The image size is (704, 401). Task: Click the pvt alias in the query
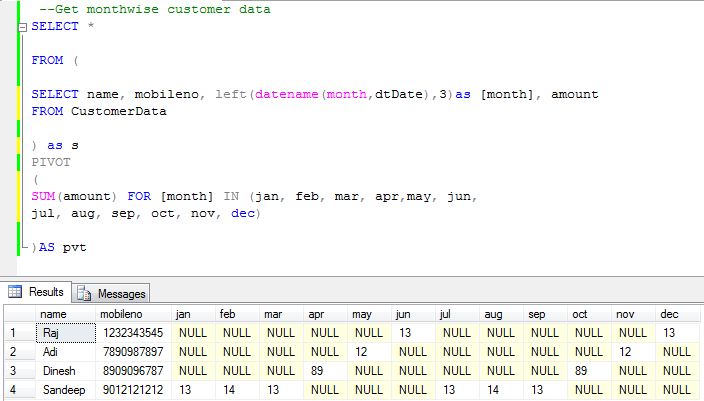point(75,247)
